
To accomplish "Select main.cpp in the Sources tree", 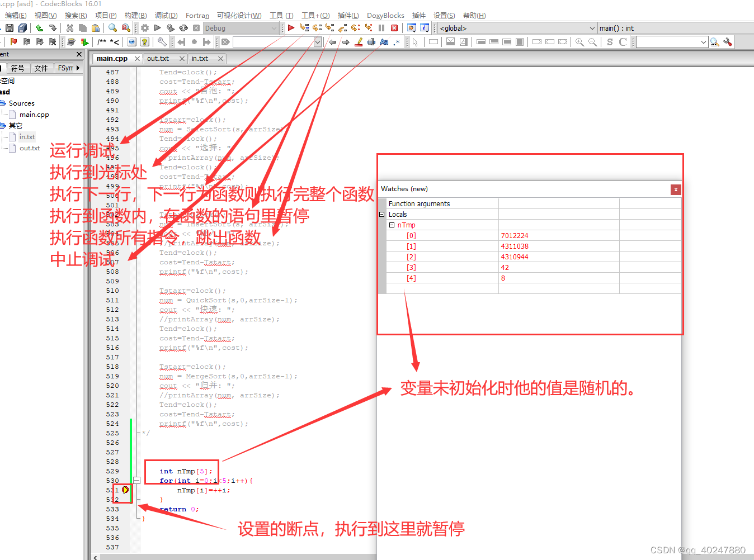I will pos(34,115).
